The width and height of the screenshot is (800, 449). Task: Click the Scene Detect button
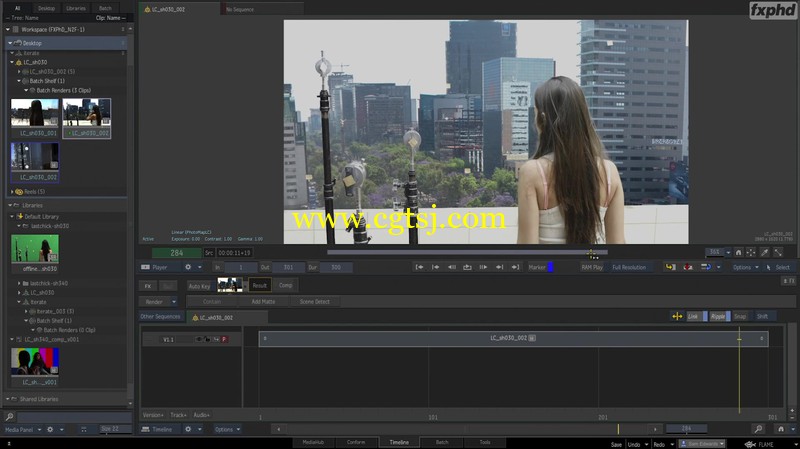click(x=315, y=302)
